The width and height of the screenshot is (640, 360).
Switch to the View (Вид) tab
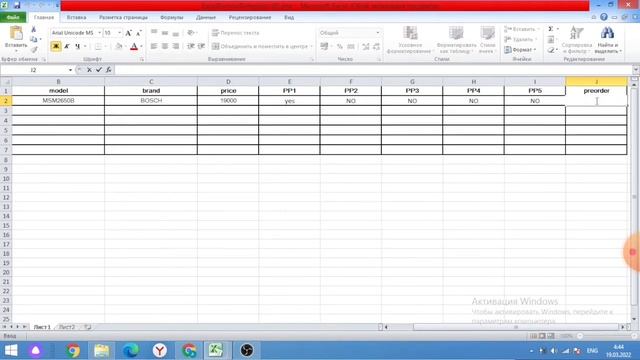pos(289,18)
